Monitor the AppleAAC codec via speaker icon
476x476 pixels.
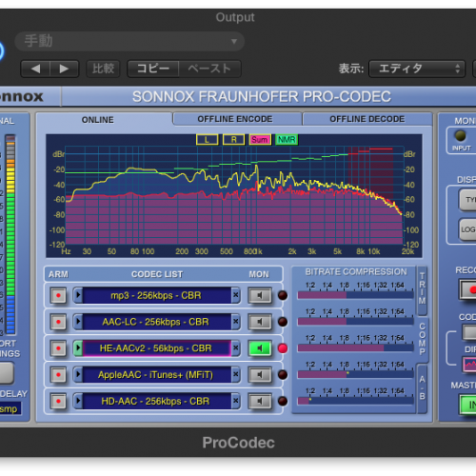coord(260,375)
